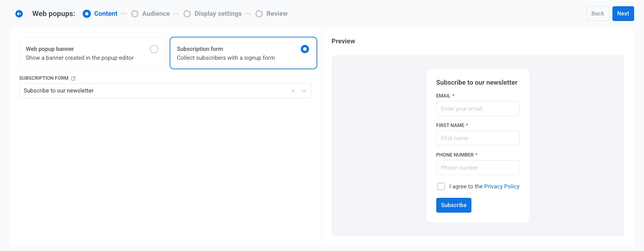Go to the Content step
This screenshot has height=251, width=644.
point(100,14)
